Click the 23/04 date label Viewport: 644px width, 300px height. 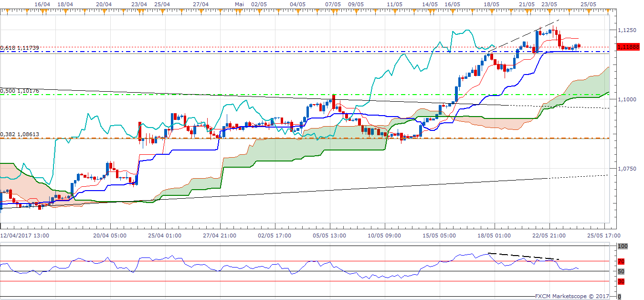pos(139,4)
